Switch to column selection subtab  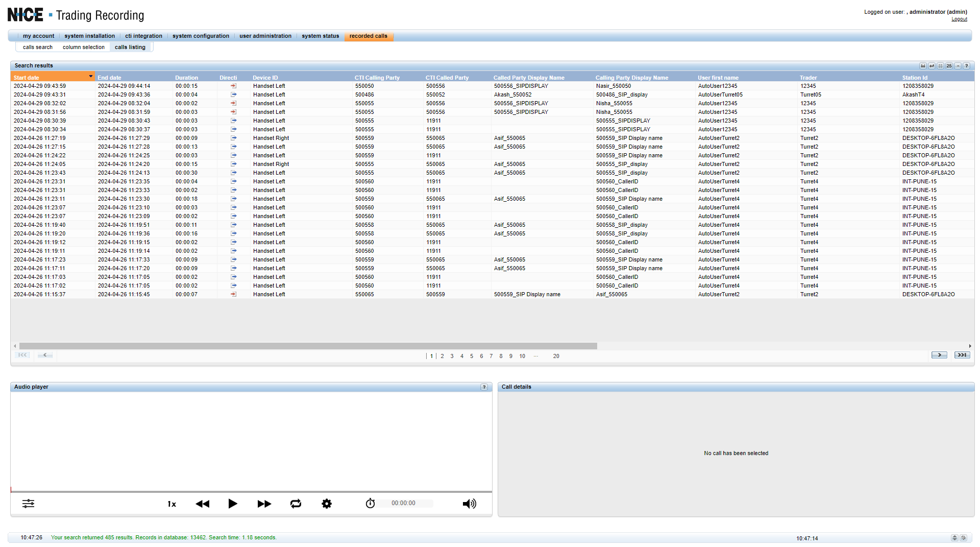point(83,47)
